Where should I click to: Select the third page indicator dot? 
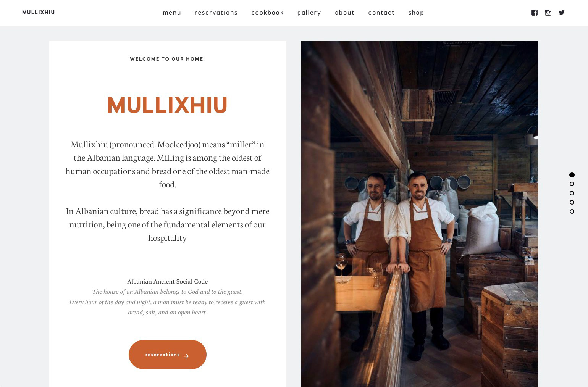572,193
